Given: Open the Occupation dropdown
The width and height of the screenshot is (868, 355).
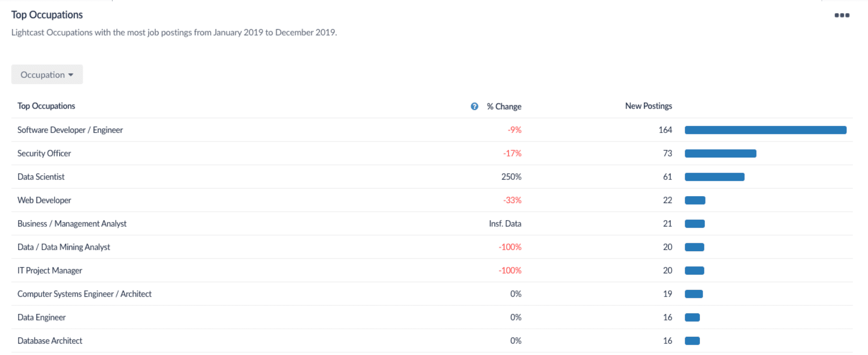Looking at the screenshot, I should coord(47,75).
